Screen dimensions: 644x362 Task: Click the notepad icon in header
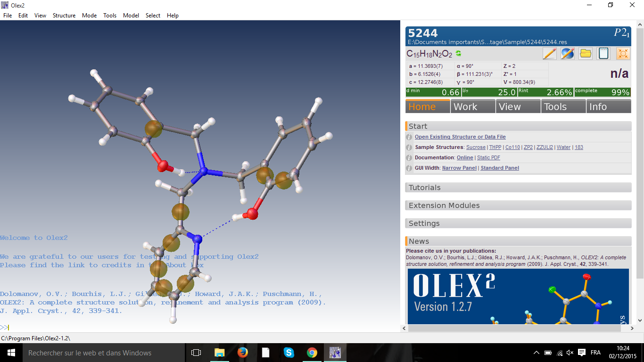click(603, 53)
